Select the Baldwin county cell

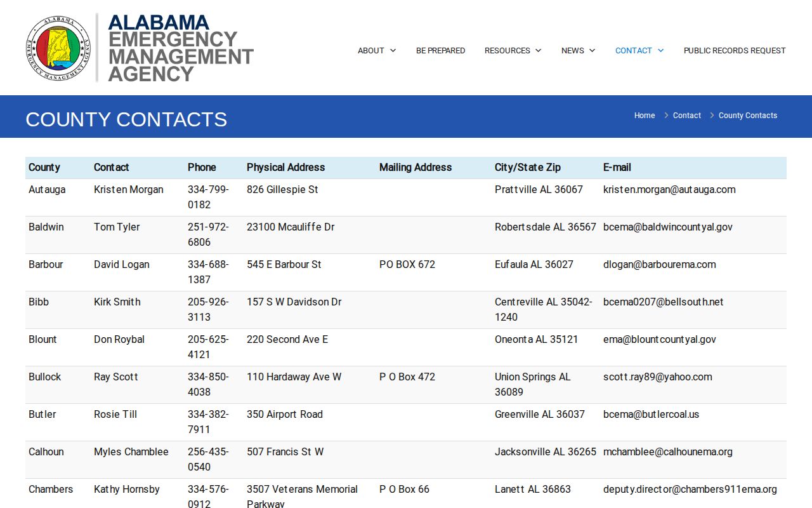[x=46, y=227]
